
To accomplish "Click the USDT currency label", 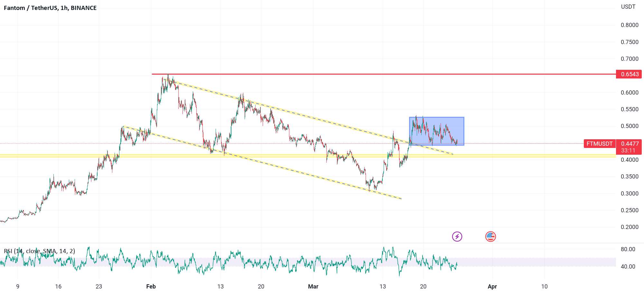I will point(628,7).
